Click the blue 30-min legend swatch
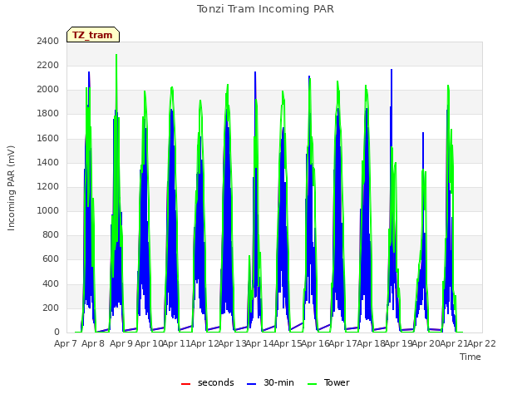Image resolution: width=532 pixels, height=399 pixels. (251, 384)
